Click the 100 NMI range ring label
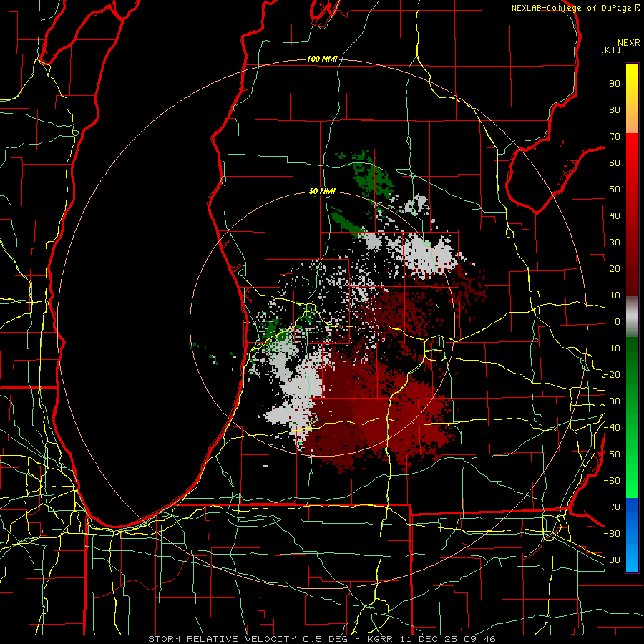Viewport: 644px width, 644px height. (x=322, y=59)
